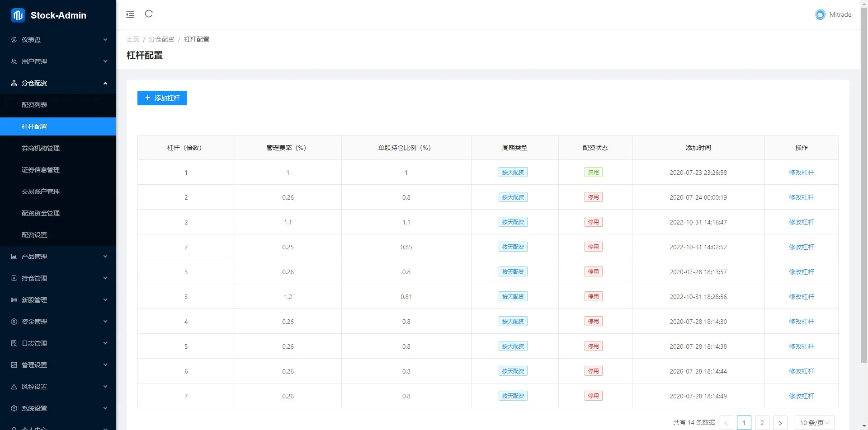This screenshot has height=430, width=868.
Task: Click the sidebar collapse menu icon
Action: (130, 14)
